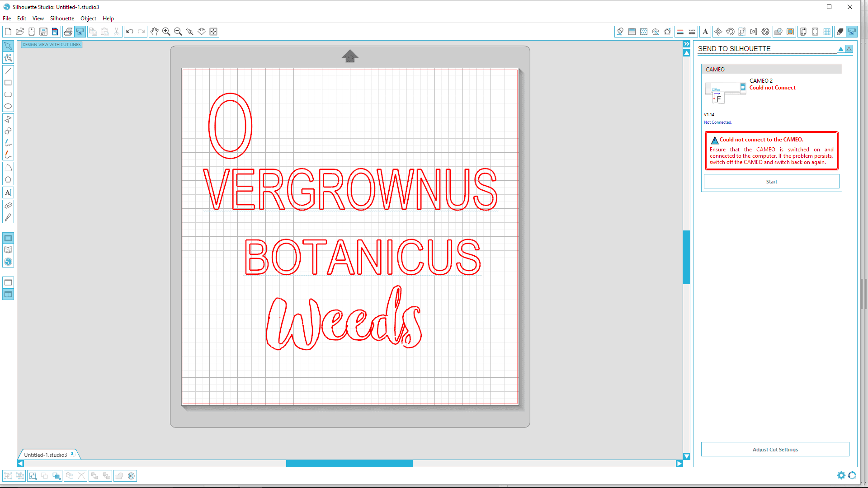Save the document using floppy disk icon
Viewport: 868px width, 488px height.
(43, 32)
